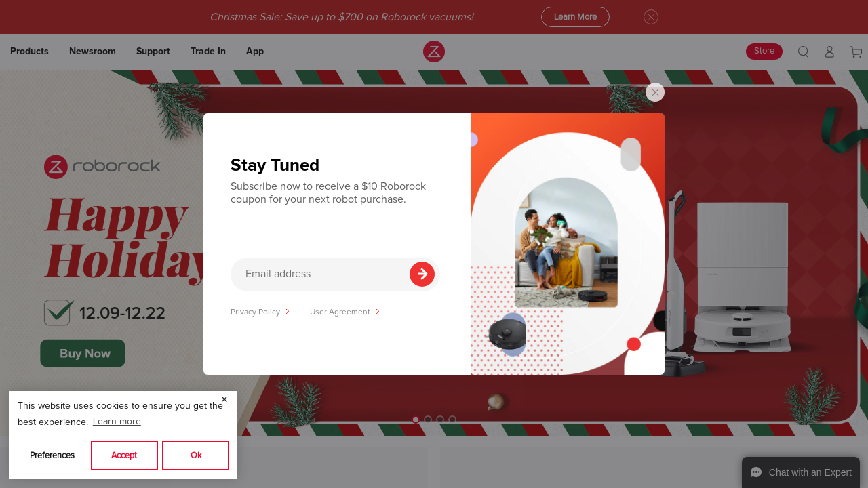Viewport: 868px width, 488px height.
Task: Open the Support menu
Action: pos(153,52)
